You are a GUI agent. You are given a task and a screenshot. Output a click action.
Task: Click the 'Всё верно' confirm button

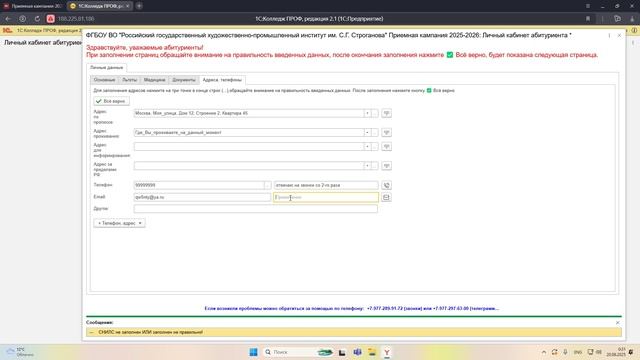[x=111, y=101]
